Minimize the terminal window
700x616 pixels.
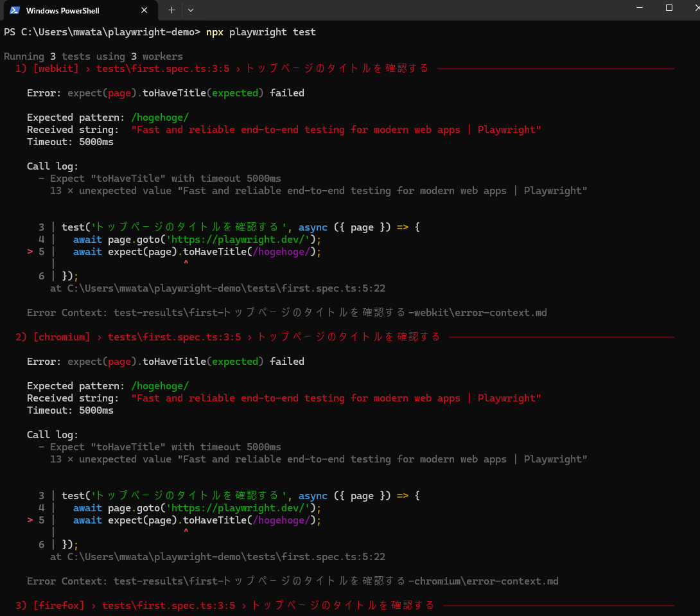[x=639, y=8]
